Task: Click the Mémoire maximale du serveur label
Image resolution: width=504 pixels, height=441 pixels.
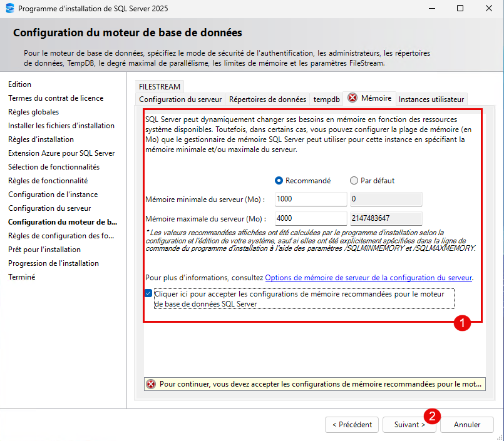Action: (x=206, y=219)
